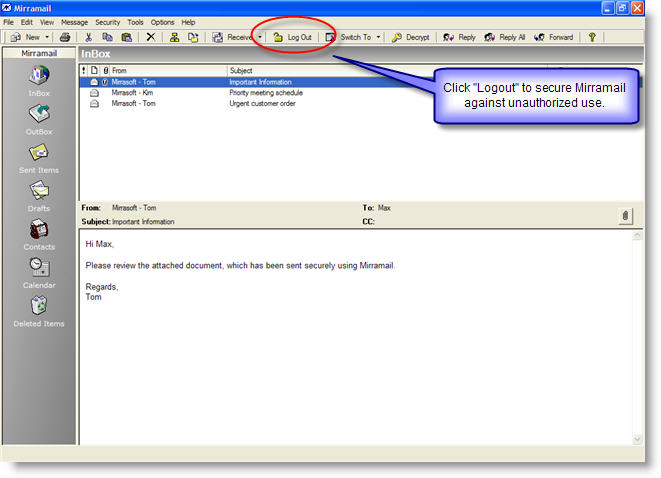Open the Security menu
Viewport: 661px width, 478px height.
coord(107,22)
